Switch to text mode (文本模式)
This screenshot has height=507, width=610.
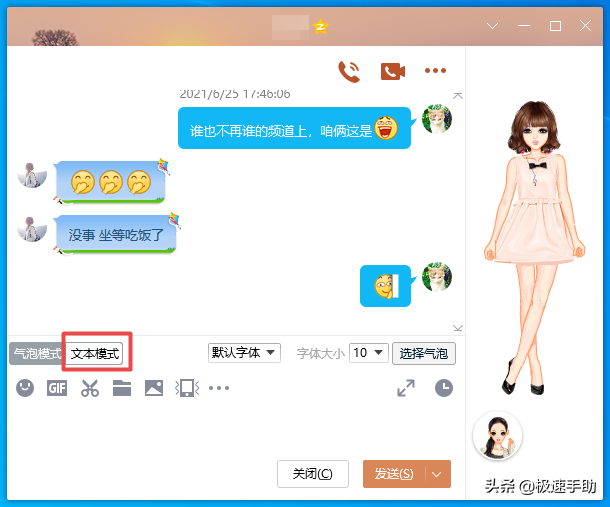pyautogui.click(x=95, y=353)
